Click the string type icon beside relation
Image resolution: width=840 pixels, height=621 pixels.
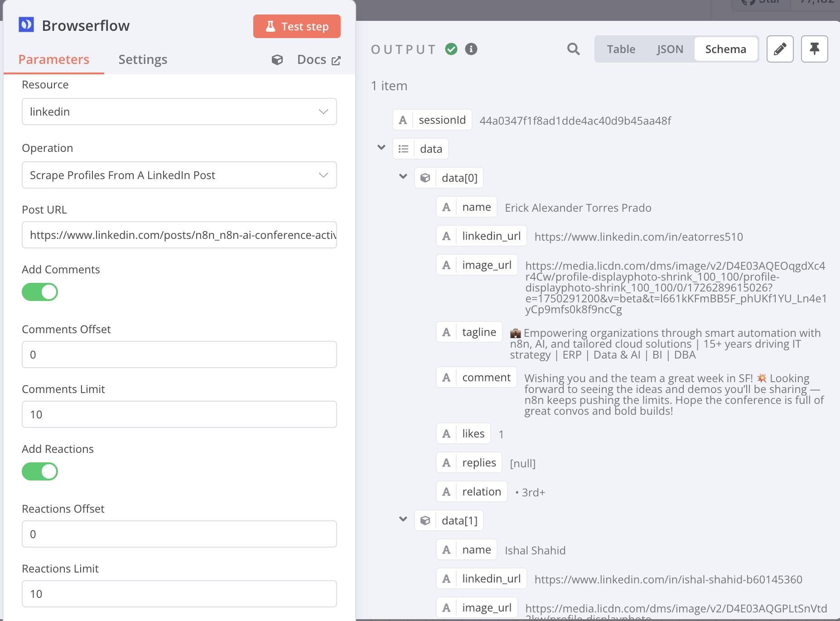(x=446, y=492)
